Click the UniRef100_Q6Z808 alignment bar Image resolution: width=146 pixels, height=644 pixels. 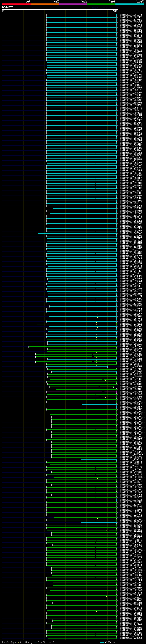77,233
